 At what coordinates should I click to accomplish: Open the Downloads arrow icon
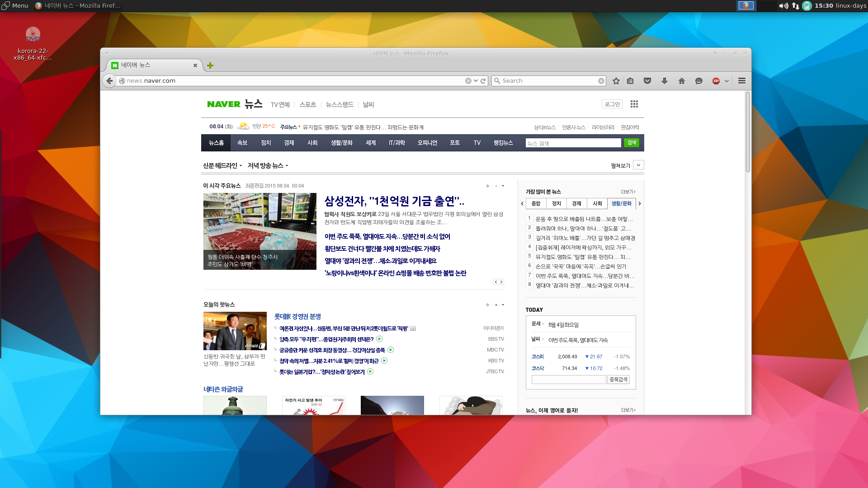(665, 81)
